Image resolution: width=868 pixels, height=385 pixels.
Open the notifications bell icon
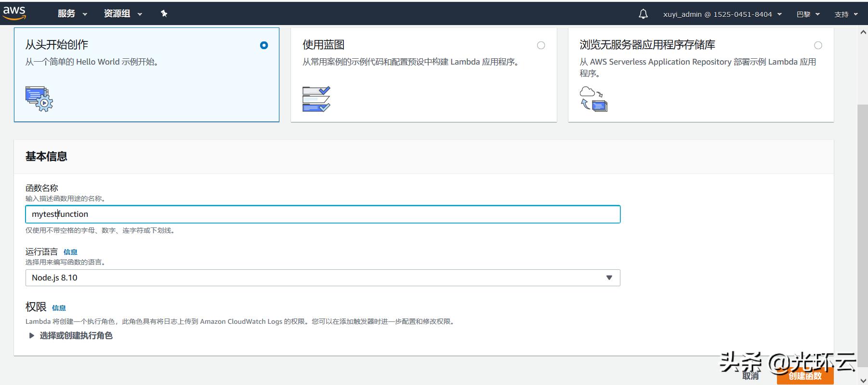[x=643, y=14]
